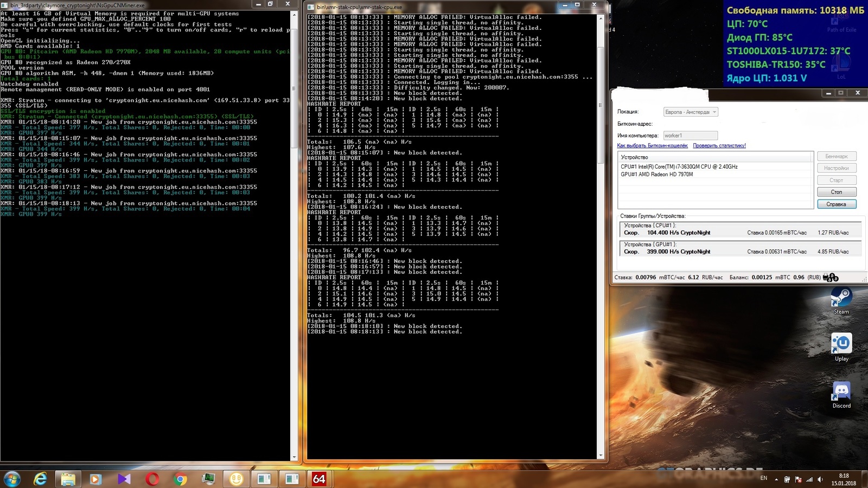Click the Устройство column header
The image size is (868, 488).
716,157
